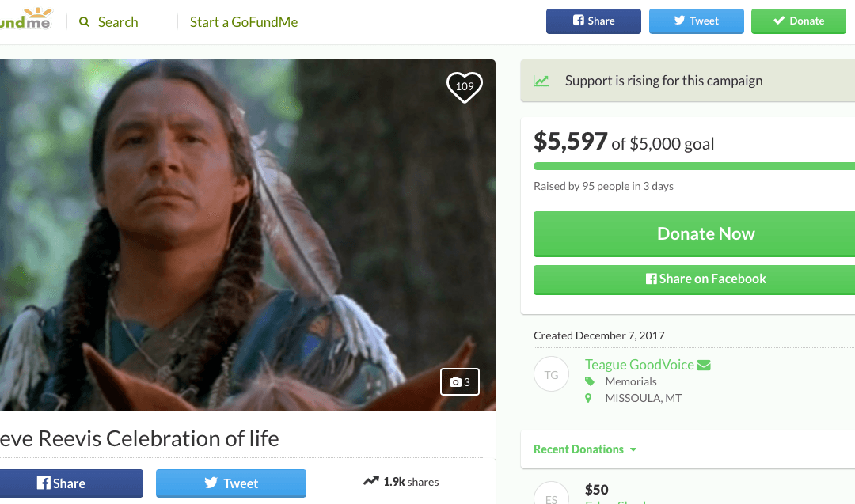Image resolution: width=855 pixels, height=504 pixels.
Task: Open Start a GoFundMe in navigation
Action: point(244,22)
